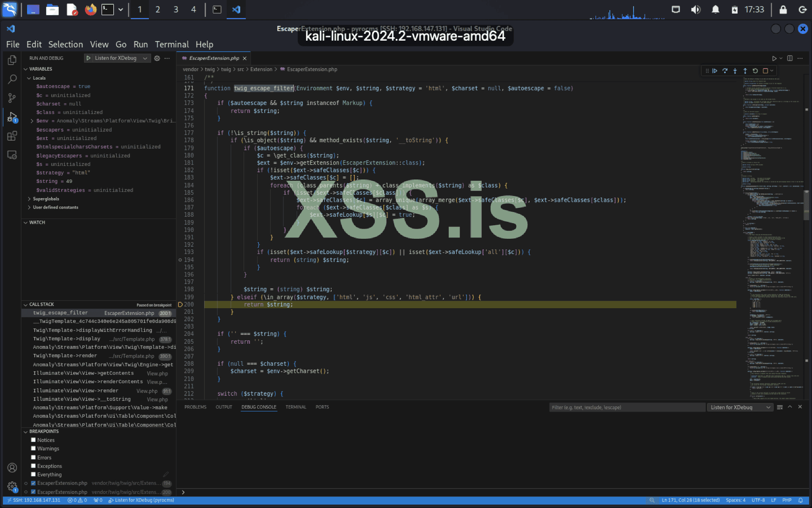Open launch.json via gear icon
This screenshot has width=812, height=508.
[157, 58]
